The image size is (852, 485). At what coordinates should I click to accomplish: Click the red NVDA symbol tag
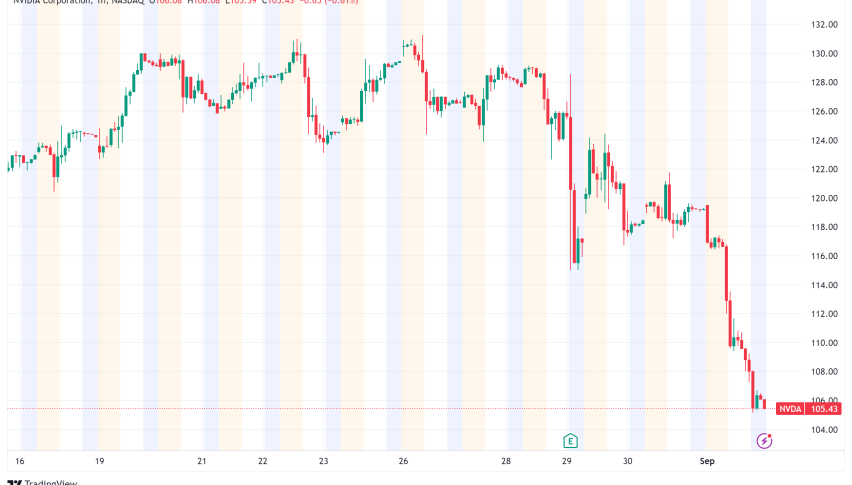click(x=791, y=408)
